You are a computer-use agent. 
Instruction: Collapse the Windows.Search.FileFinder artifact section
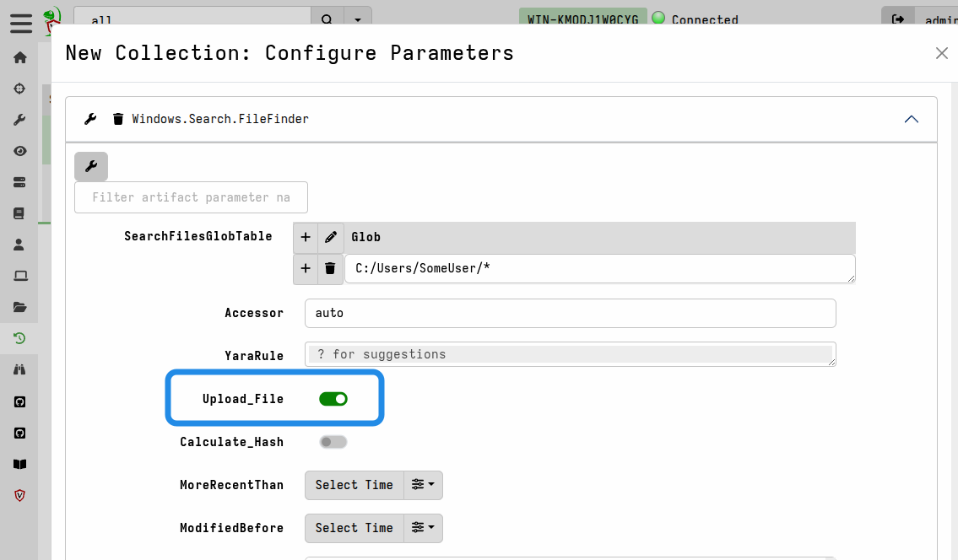click(x=911, y=119)
